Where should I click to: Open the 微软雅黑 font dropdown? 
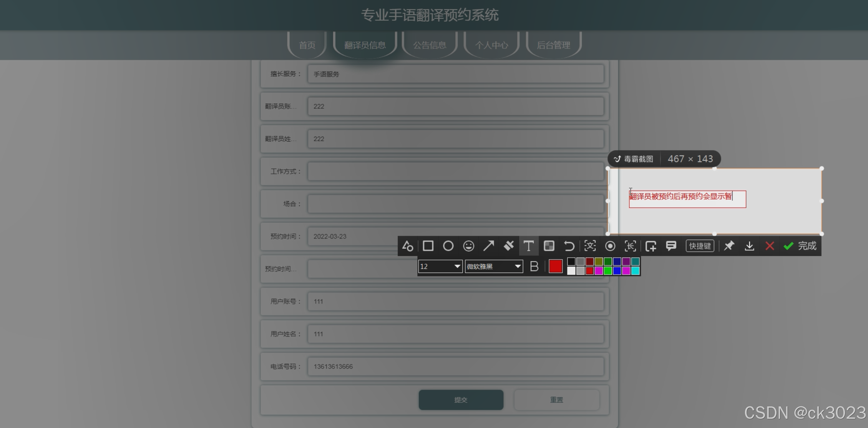coord(494,266)
